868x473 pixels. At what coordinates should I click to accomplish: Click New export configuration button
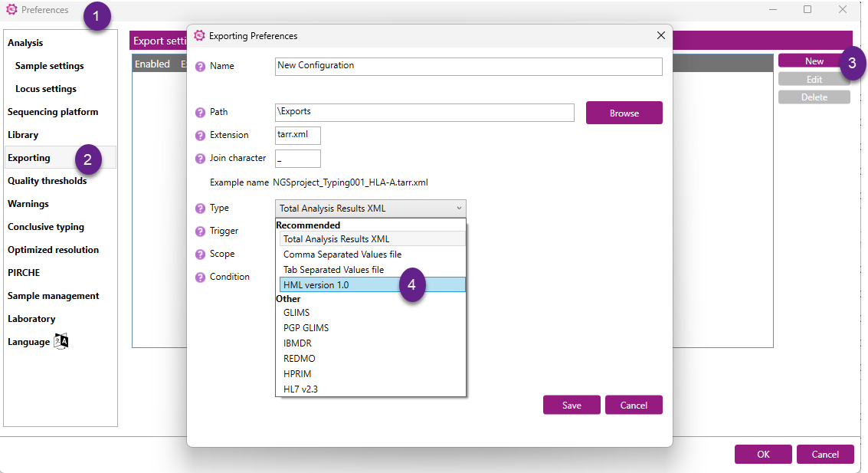pos(814,61)
